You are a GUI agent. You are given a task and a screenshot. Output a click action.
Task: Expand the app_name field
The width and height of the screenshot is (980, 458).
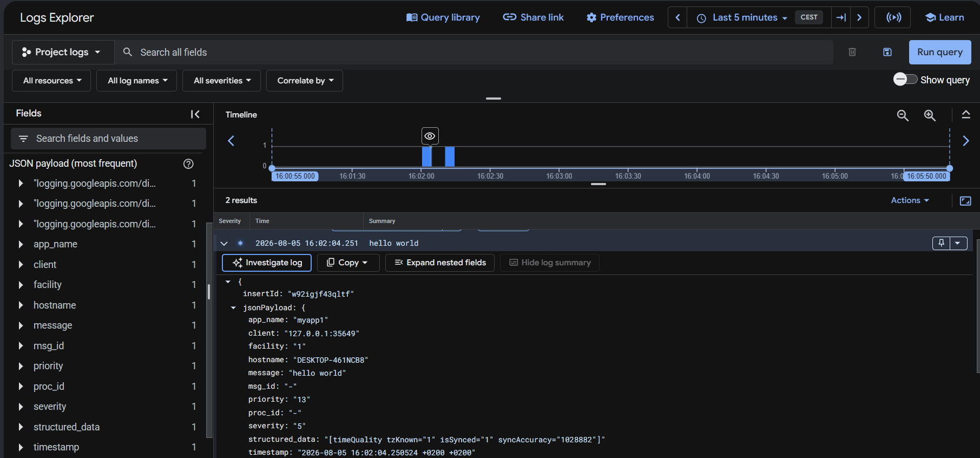[21, 244]
